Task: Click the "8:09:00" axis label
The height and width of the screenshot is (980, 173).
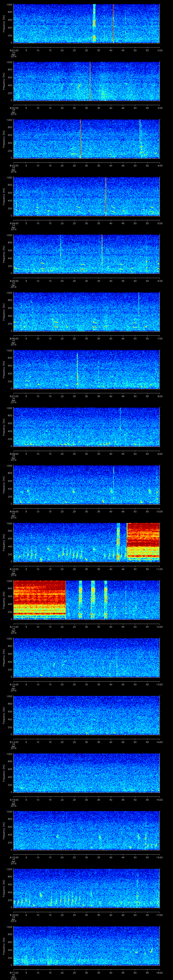Action: tap(14, 511)
